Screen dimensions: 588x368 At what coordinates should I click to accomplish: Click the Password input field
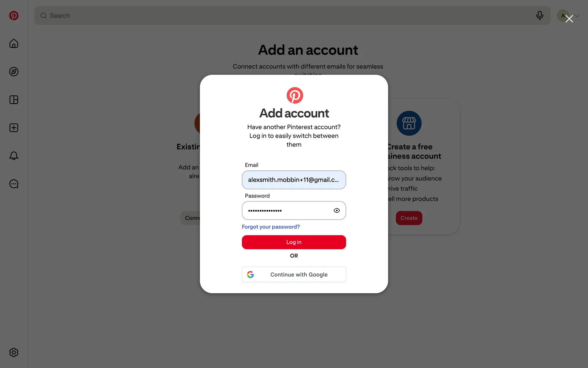[x=294, y=211]
